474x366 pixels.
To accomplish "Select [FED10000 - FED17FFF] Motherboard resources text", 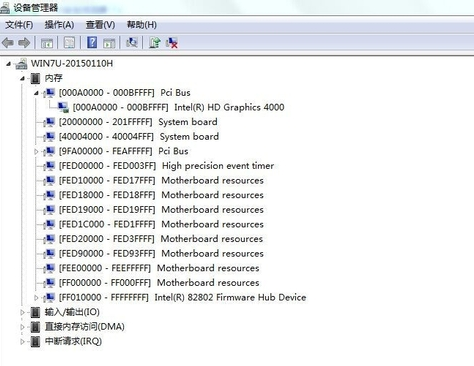I will (161, 181).
